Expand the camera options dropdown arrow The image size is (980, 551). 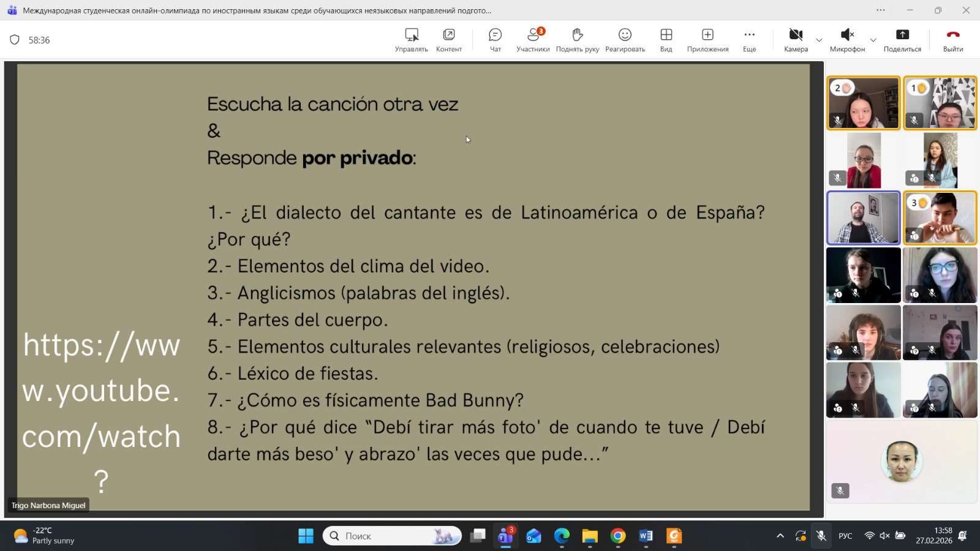[819, 40]
